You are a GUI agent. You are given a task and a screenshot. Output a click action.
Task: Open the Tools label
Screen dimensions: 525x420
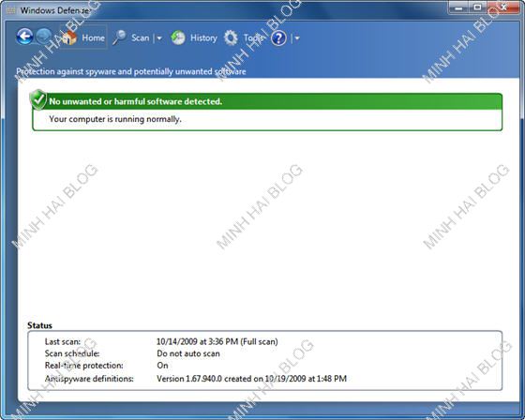pyautogui.click(x=253, y=37)
